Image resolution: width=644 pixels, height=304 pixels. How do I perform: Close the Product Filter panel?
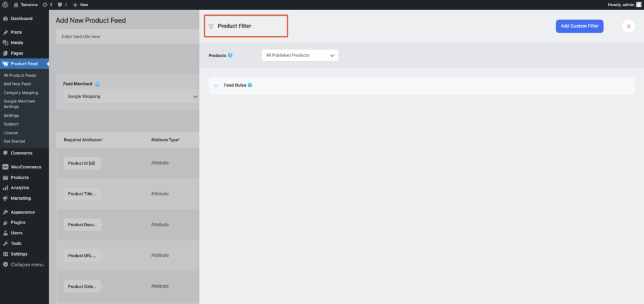[x=628, y=26]
